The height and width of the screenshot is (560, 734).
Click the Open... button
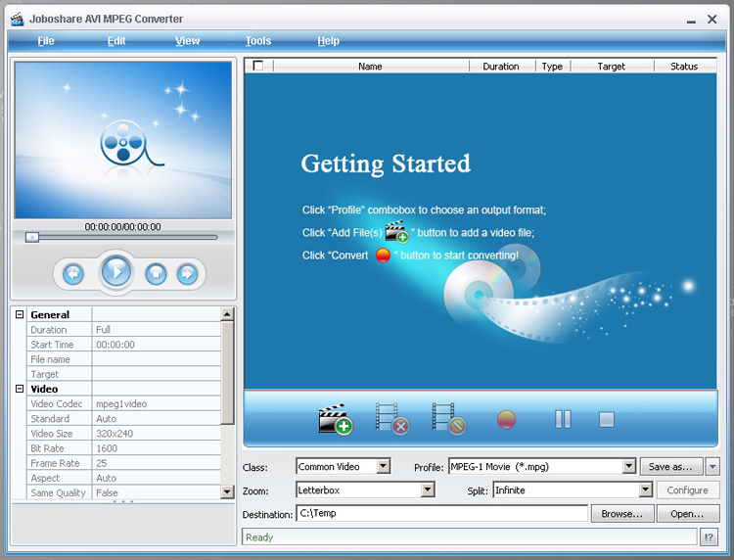(x=687, y=514)
